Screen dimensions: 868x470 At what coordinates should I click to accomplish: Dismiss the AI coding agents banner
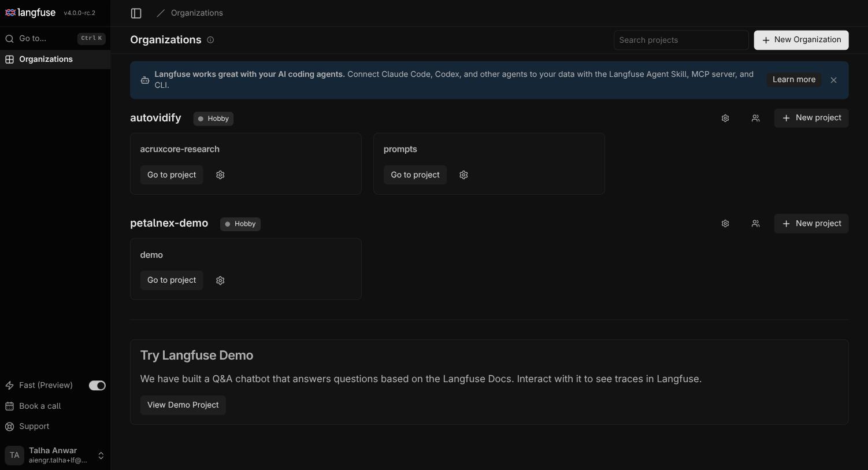pos(833,80)
